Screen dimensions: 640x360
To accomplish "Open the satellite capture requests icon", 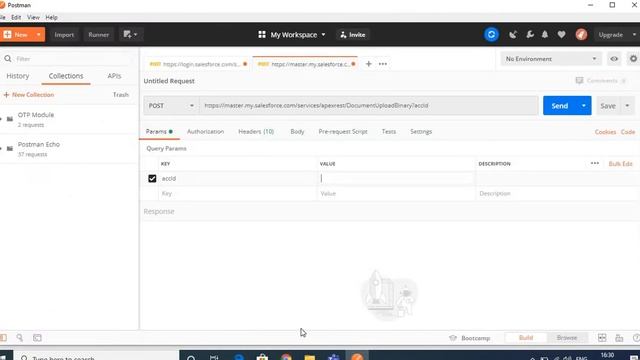I will point(513,35).
